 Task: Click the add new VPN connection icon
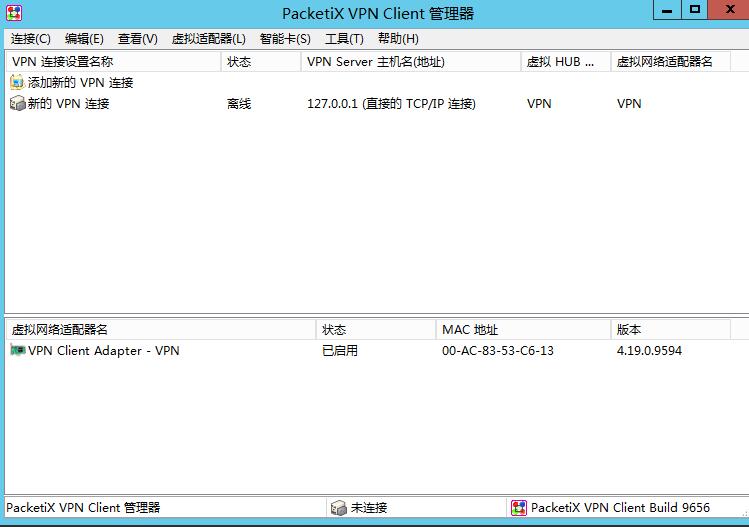pyautogui.click(x=17, y=83)
